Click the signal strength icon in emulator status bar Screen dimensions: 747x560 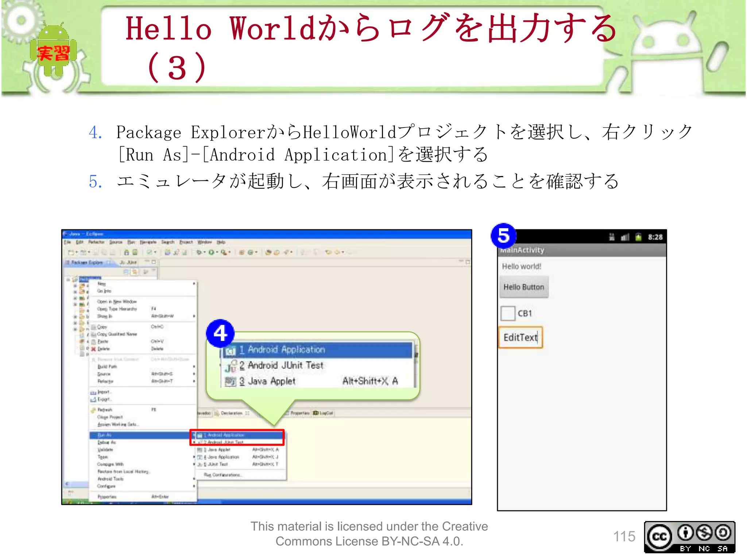[625, 237]
